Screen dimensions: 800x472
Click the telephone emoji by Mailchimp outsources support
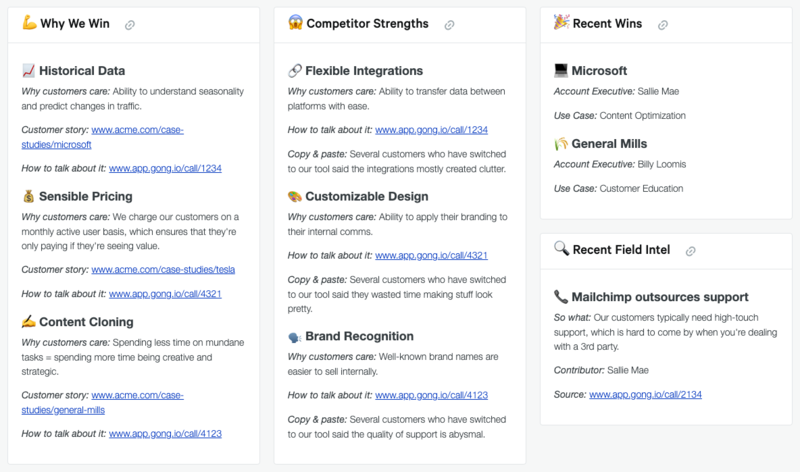(561, 297)
